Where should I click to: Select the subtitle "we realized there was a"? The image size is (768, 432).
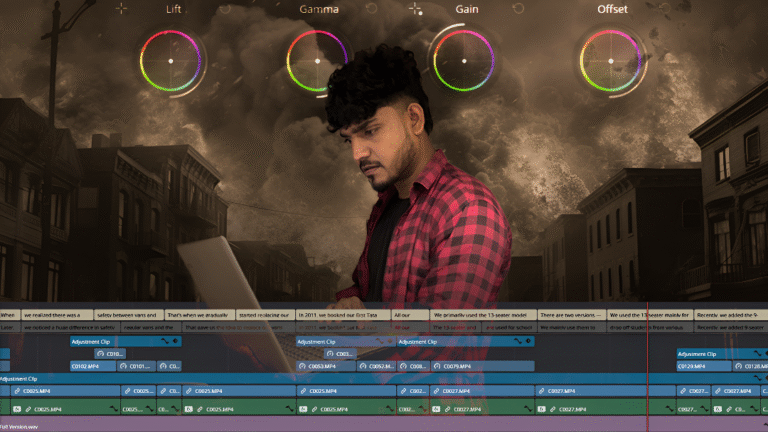tap(56, 315)
